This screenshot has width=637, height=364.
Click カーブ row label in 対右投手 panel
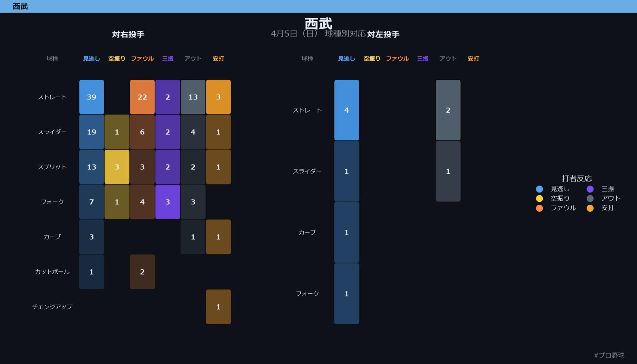click(52, 237)
